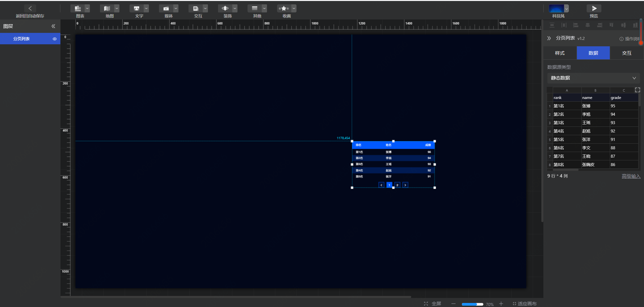Image resolution: width=644 pixels, height=307 pixels.
Task: Click the zoom in plus icon
Action: pyautogui.click(x=501, y=304)
